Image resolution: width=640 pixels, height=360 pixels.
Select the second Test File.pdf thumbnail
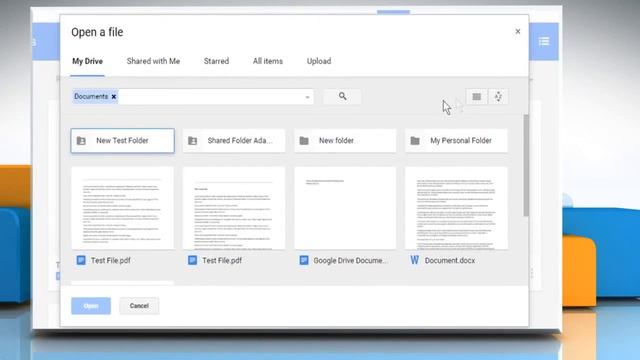[x=234, y=208]
